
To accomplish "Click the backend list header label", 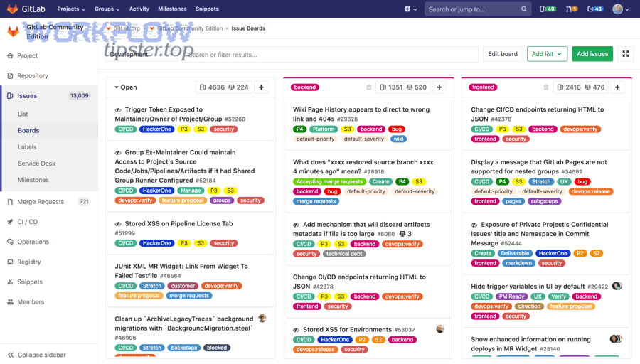I will (305, 87).
